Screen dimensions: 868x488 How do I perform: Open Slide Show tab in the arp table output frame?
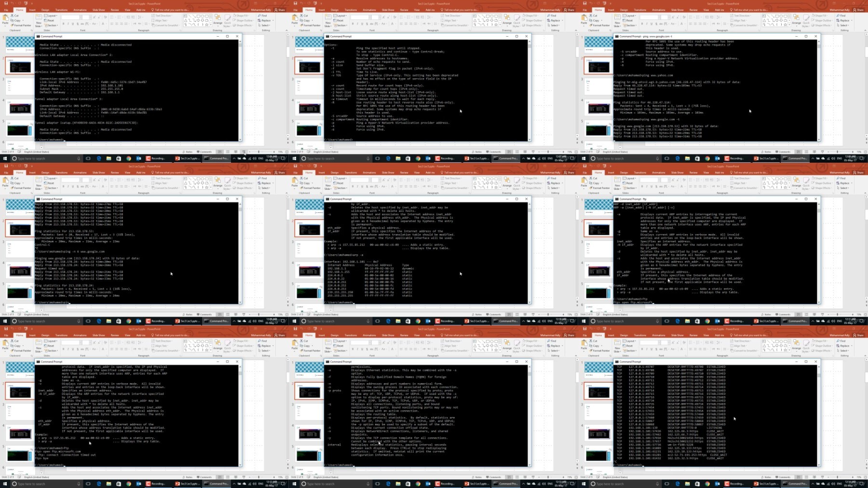(x=388, y=172)
